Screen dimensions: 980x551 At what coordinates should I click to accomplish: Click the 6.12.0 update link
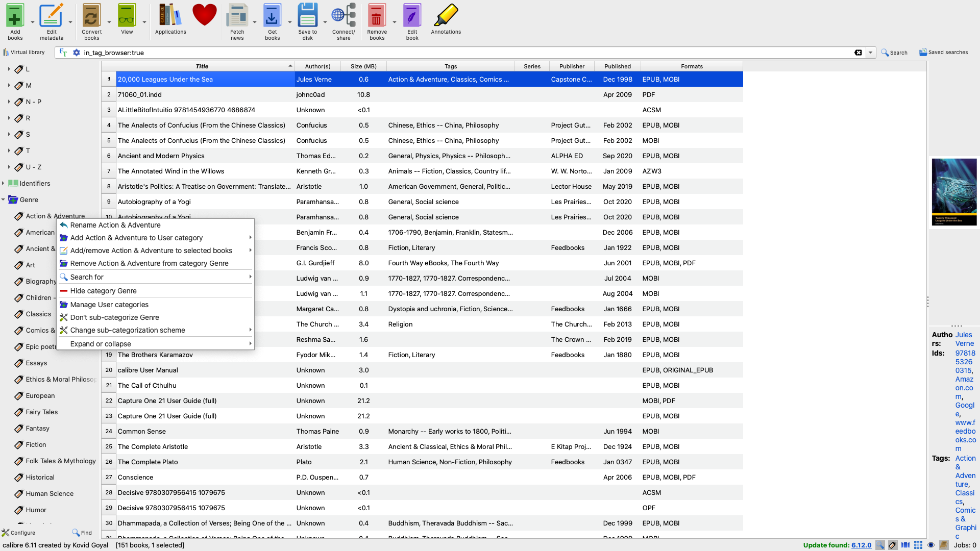pos(861,545)
